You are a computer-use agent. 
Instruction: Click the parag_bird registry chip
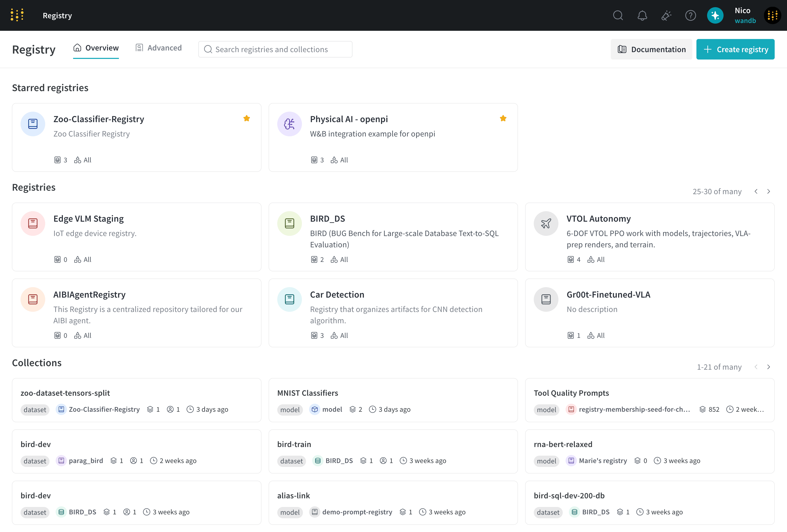pos(79,461)
